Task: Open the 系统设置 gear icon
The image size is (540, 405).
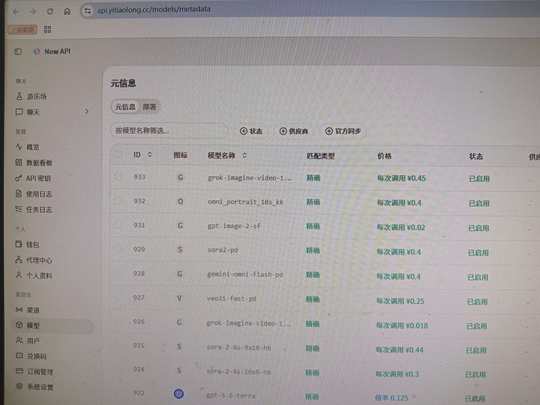Action: pyautogui.click(x=20, y=386)
